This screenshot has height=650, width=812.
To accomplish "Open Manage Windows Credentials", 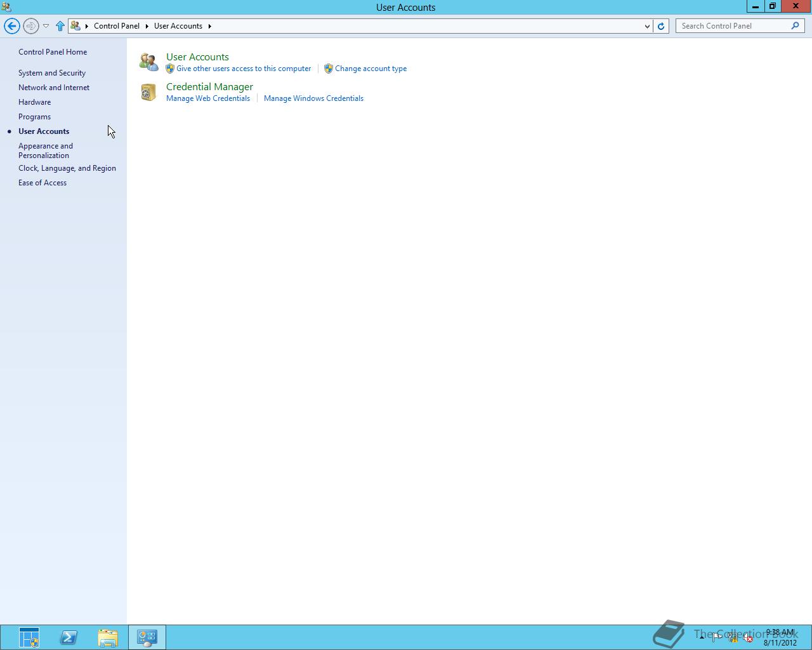I will (313, 98).
